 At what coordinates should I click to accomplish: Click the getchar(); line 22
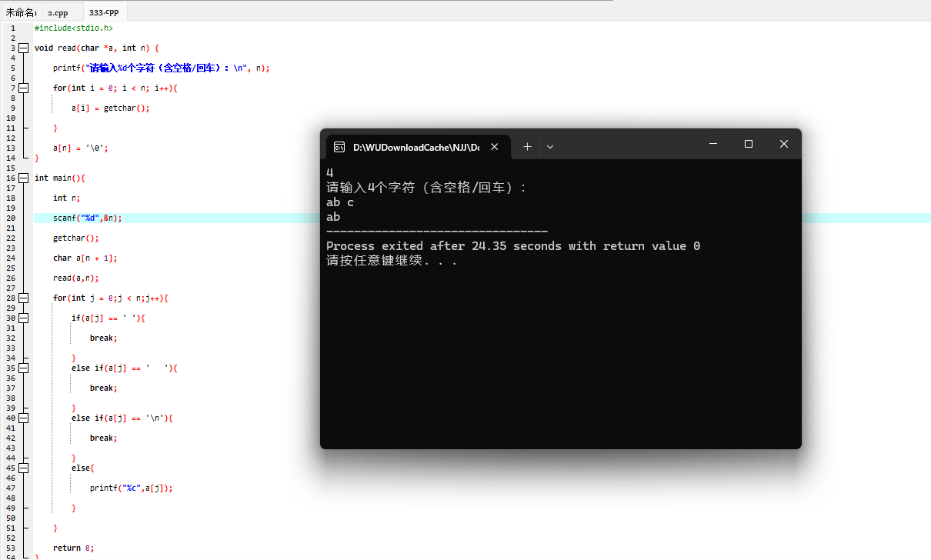point(76,238)
